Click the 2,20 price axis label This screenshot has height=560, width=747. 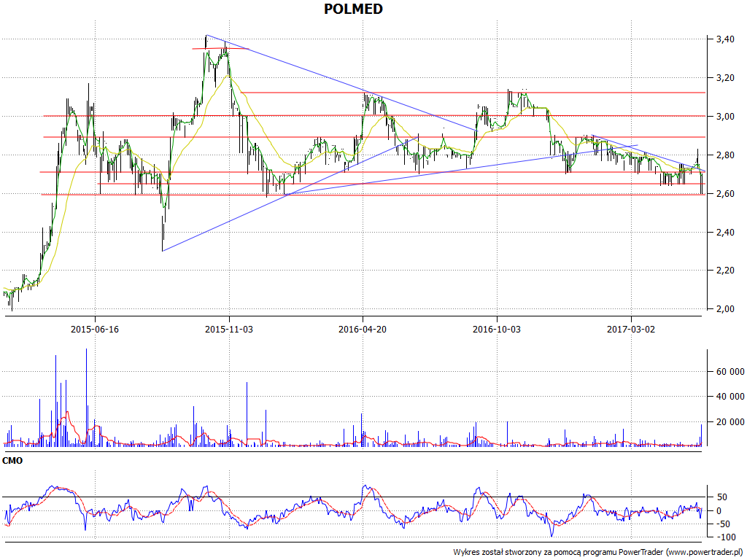(725, 270)
